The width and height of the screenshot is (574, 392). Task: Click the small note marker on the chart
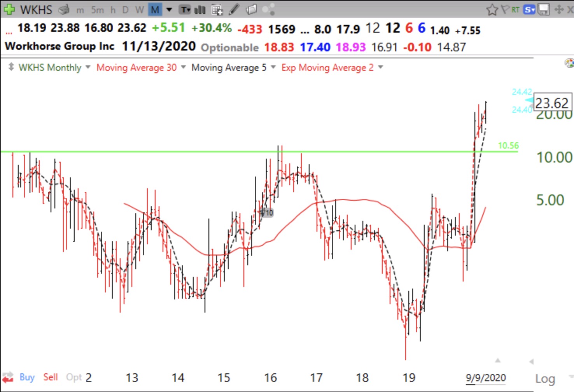pyautogui.click(x=267, y=212)
